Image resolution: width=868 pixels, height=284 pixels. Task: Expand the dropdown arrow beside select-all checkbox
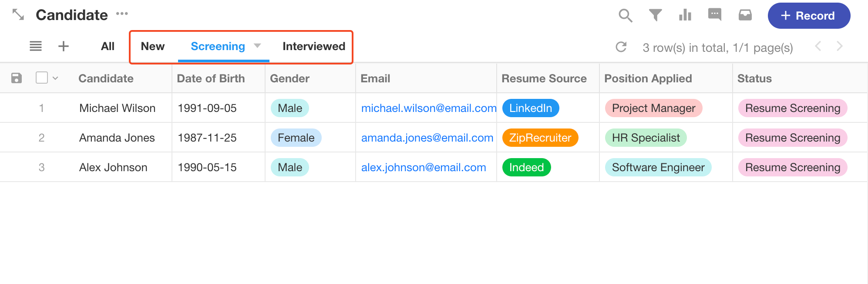55,78
